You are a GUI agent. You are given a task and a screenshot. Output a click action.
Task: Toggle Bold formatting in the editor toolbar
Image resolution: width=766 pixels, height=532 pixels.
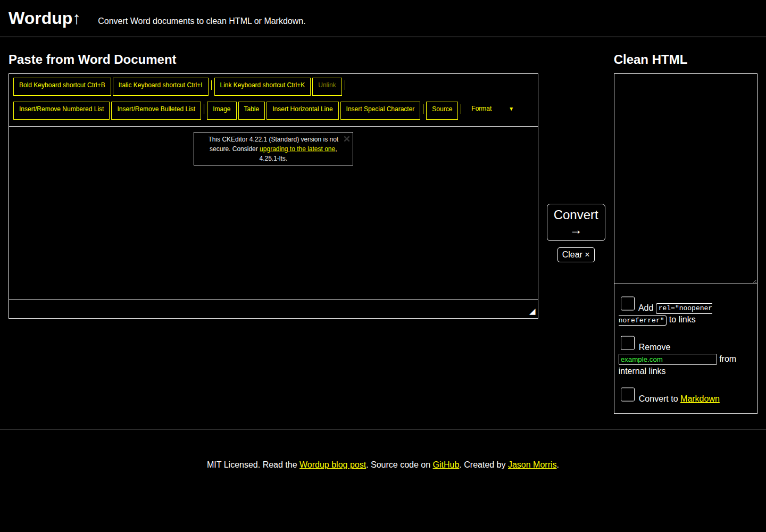point(62,86)
